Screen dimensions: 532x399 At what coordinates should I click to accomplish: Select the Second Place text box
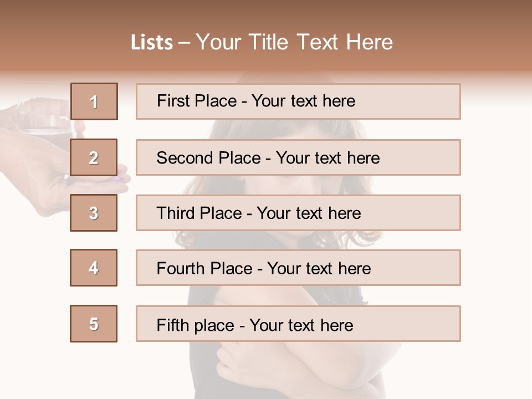[298, 157]
